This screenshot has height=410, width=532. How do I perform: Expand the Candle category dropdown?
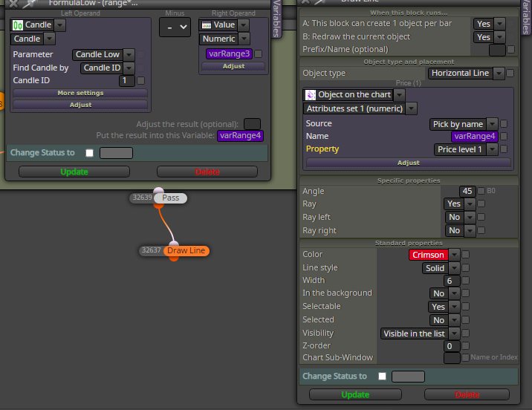(60, 25)
